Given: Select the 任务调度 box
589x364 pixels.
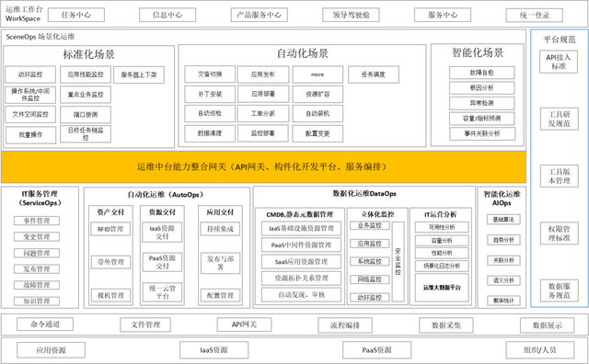Looking at the screenshot, I should [x=374, y=74].
